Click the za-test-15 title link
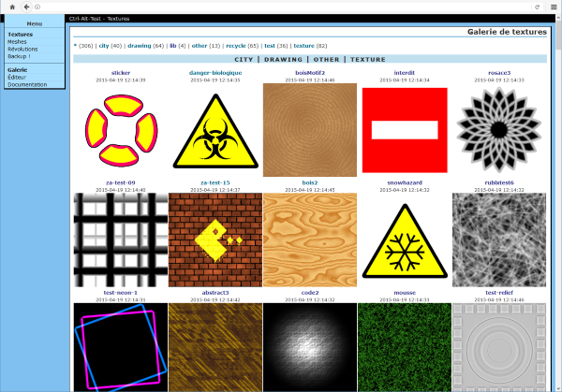Viewport: 562px width, 392px height. (215, 182)
